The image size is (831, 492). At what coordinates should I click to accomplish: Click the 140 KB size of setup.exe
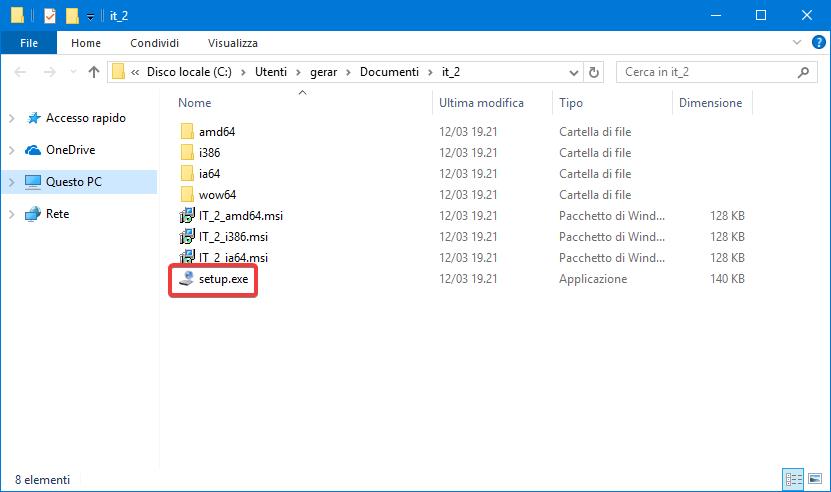(727, 279)
